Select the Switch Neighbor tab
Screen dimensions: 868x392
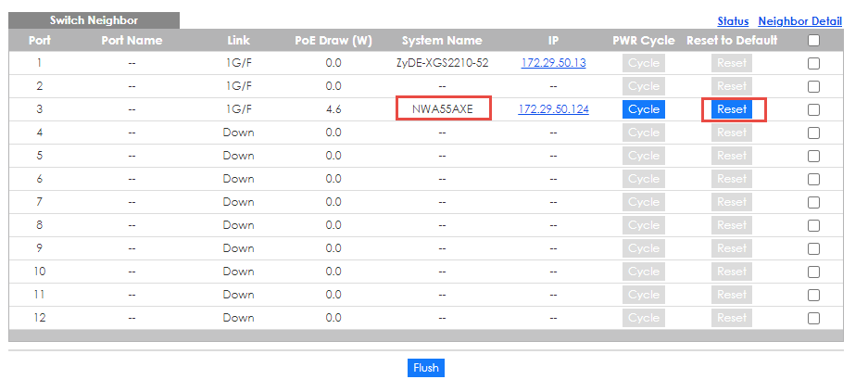[94, 20]
